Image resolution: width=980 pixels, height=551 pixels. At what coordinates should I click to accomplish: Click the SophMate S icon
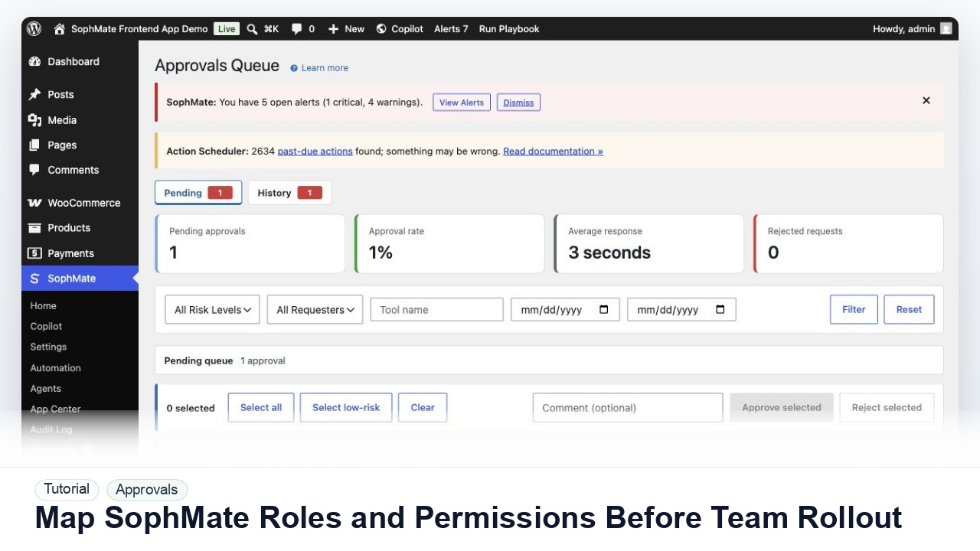click(x=34, y=279)
